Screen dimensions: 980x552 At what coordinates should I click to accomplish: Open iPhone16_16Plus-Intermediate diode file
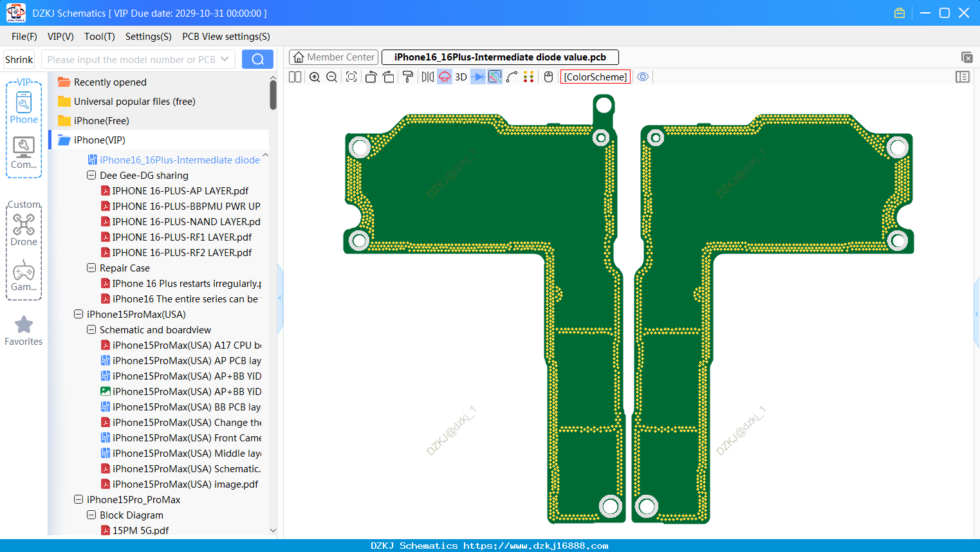click(174, 160)
